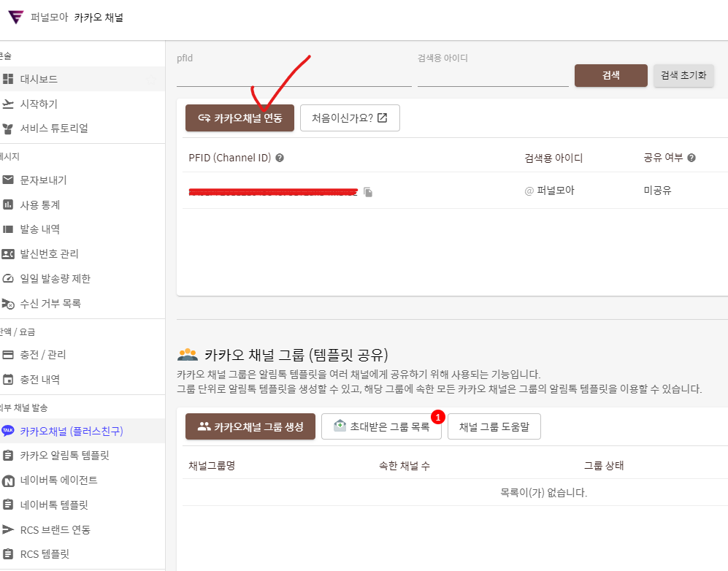Click the 일일 발송량 제한 gauge icon

pos(8,278)
